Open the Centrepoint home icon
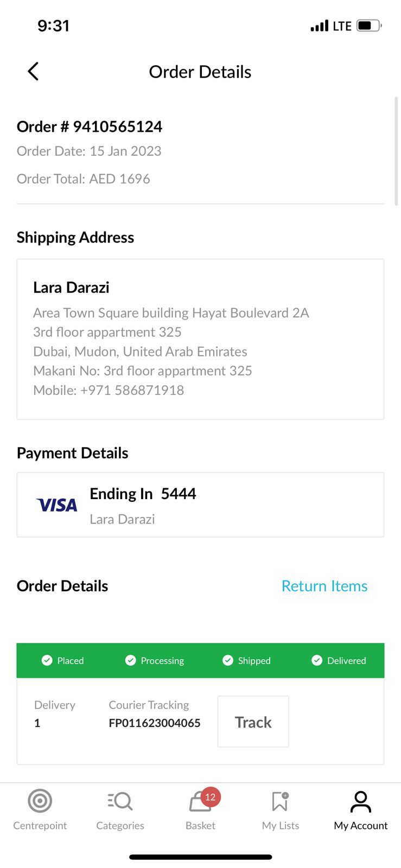This screenshot has height=868, width=401. [x=40, y=801]
